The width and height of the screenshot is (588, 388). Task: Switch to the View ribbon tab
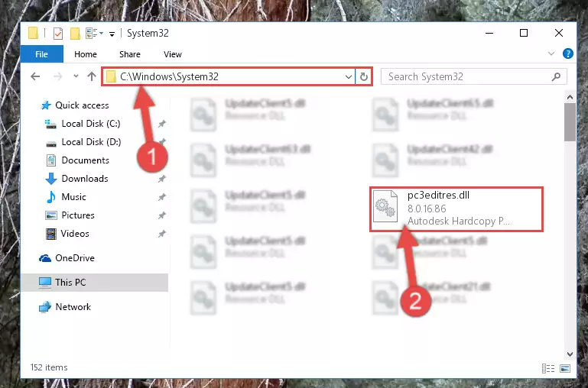[173, 54]
